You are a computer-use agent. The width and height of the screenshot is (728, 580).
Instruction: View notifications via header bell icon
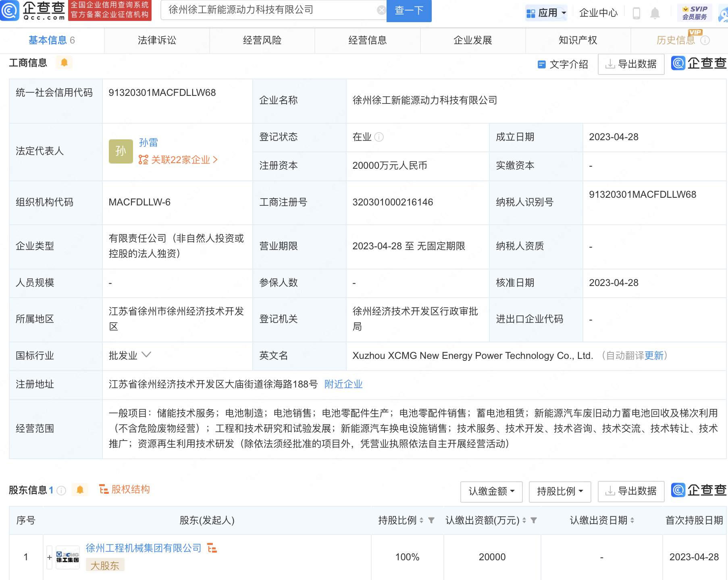(655, 13)
